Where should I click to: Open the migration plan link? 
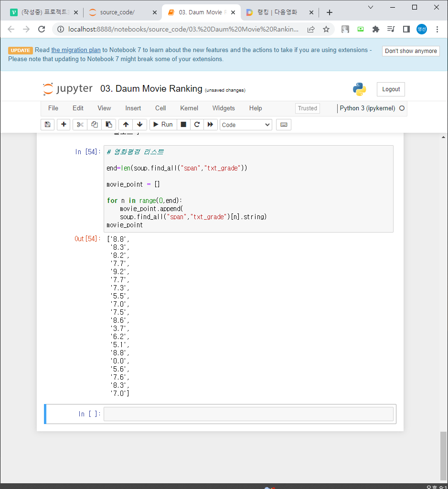click(76, 50)
